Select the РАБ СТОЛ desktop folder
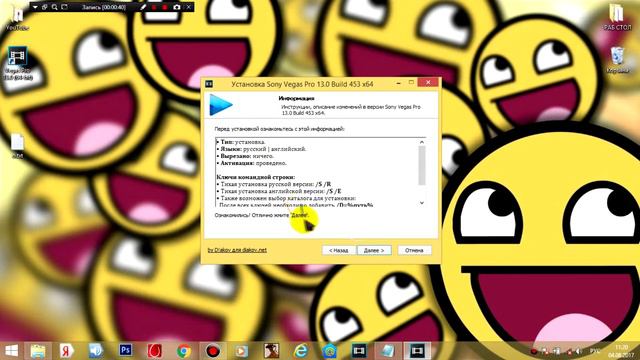640x360 pixels. coord(617,17)
